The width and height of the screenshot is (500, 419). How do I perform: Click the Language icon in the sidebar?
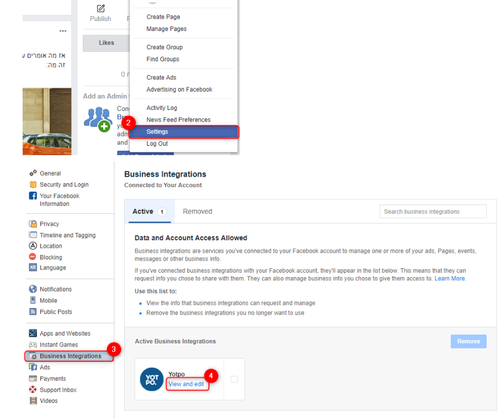click(33, 267)
